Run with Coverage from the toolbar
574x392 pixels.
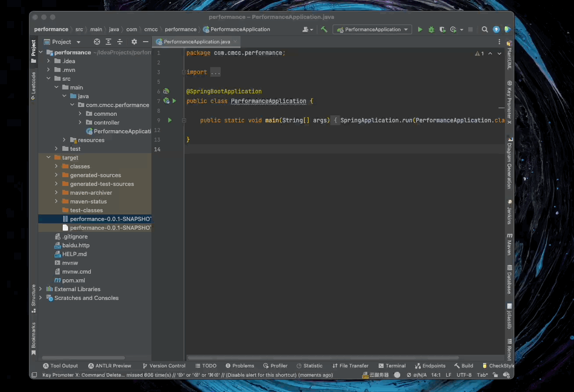[x=442, y=29]
